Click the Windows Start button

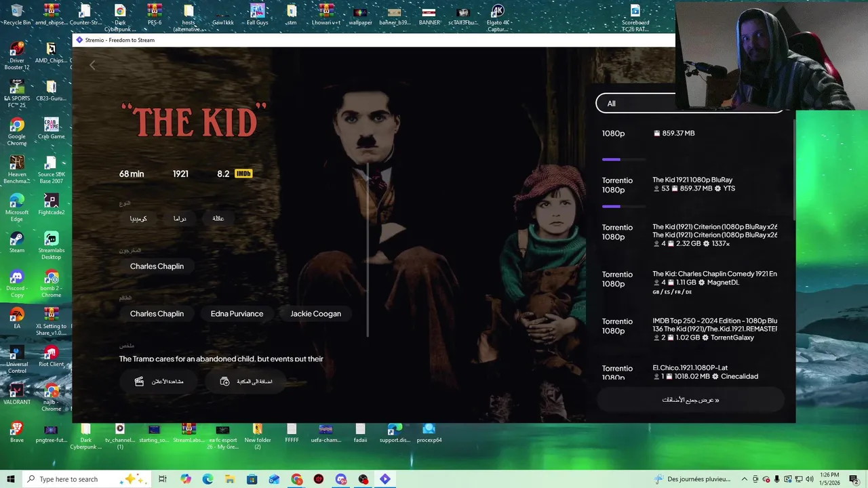(11, 479)
